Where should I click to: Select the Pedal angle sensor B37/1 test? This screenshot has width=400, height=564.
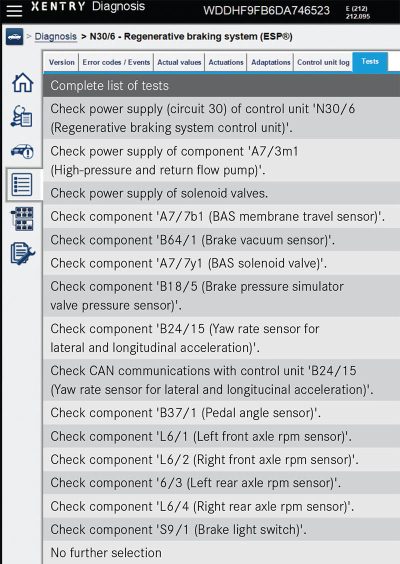click(x=221, y=413)
